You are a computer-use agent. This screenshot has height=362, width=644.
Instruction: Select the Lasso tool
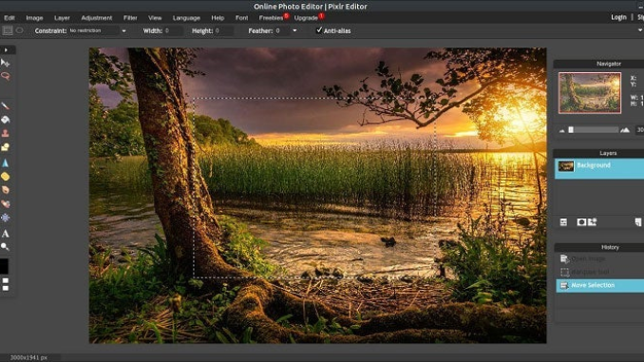pos(6,76)
